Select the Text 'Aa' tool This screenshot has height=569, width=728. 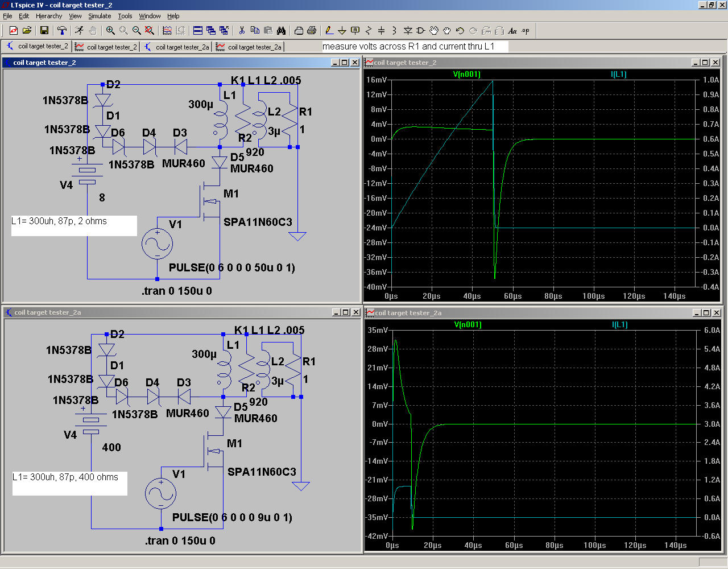(x=512, y=31)
